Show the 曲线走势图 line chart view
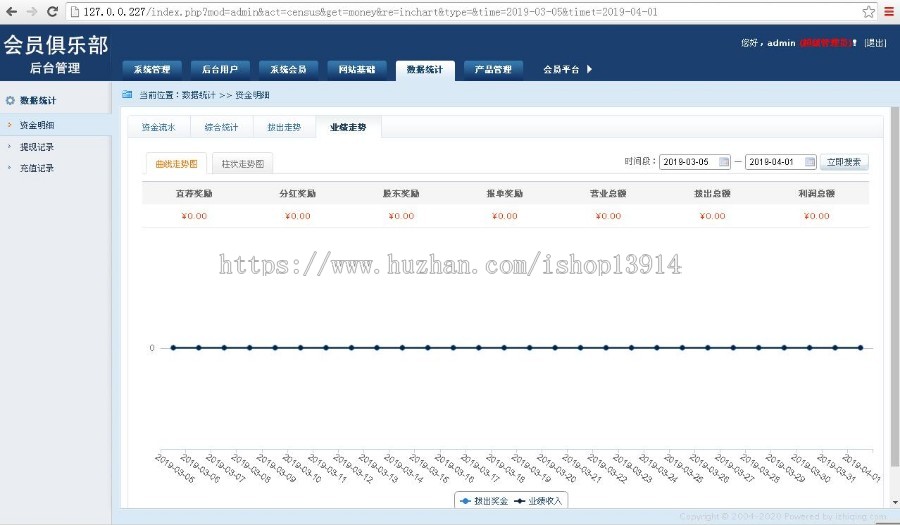The width and height of the screenshot is (900, 525). [176, 164]
